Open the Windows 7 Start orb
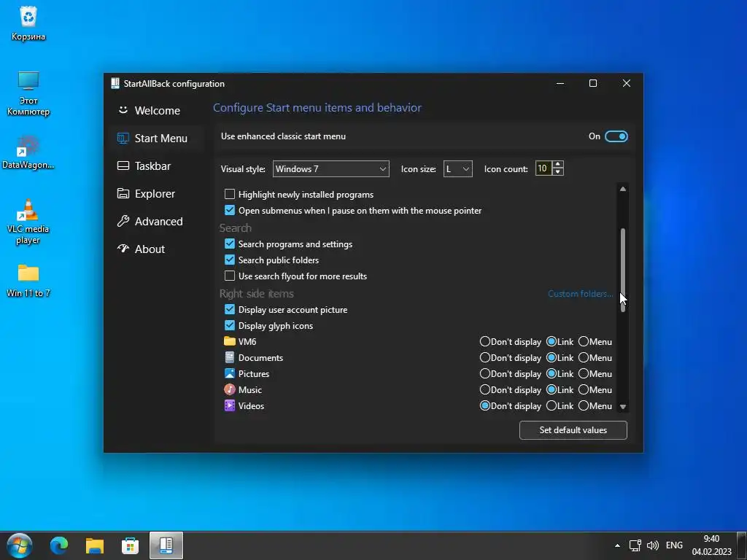The image size is (747, 560). click(x=20, y=545)
